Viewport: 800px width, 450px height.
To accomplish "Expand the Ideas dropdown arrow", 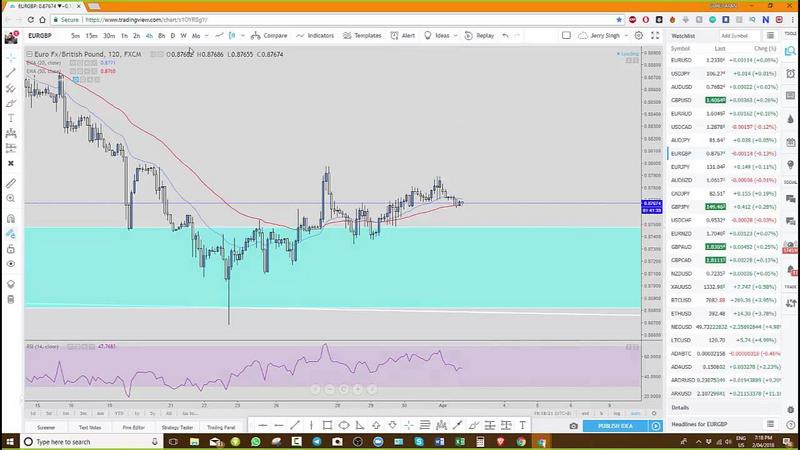I will (x=455, y=36).
